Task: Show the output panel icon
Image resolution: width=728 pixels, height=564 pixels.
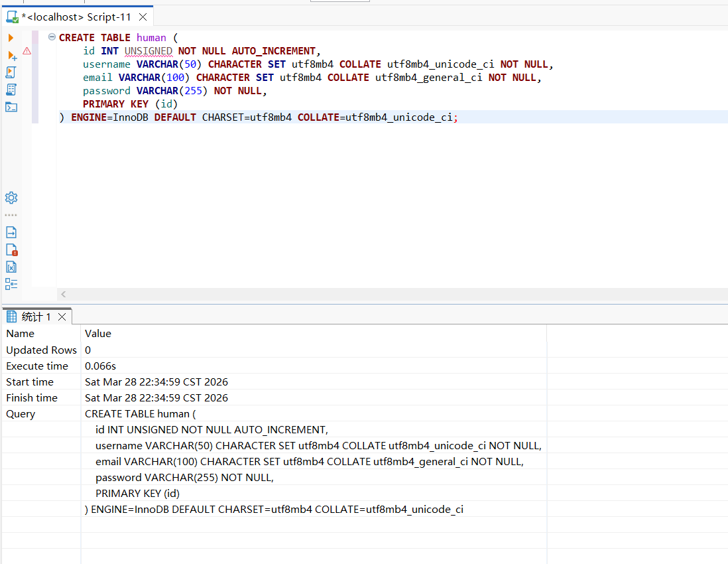Action: (11, 232)
